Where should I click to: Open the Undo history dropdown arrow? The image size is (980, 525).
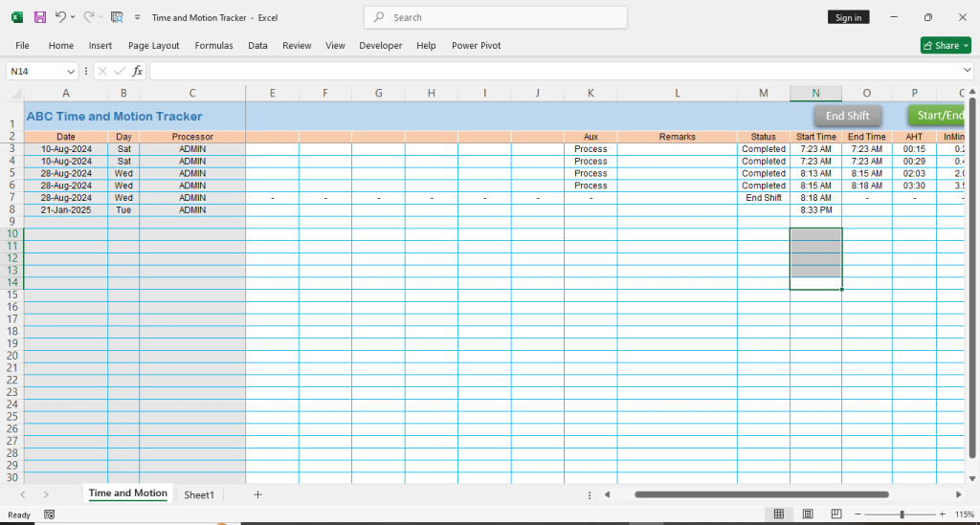[x=74, y=17]
